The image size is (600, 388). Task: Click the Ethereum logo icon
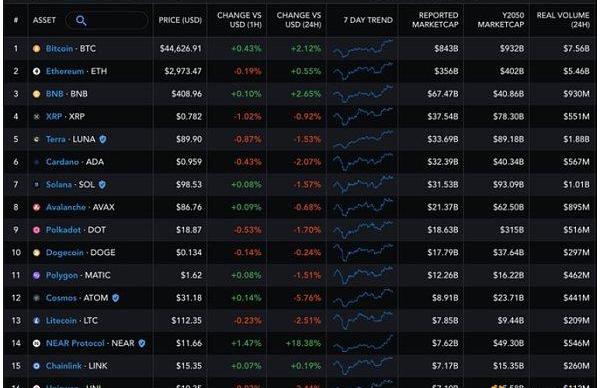click(36, 71)
